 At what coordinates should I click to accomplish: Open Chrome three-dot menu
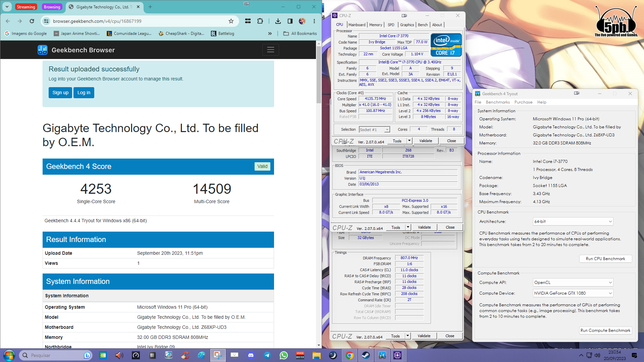(x=314, y=21)
